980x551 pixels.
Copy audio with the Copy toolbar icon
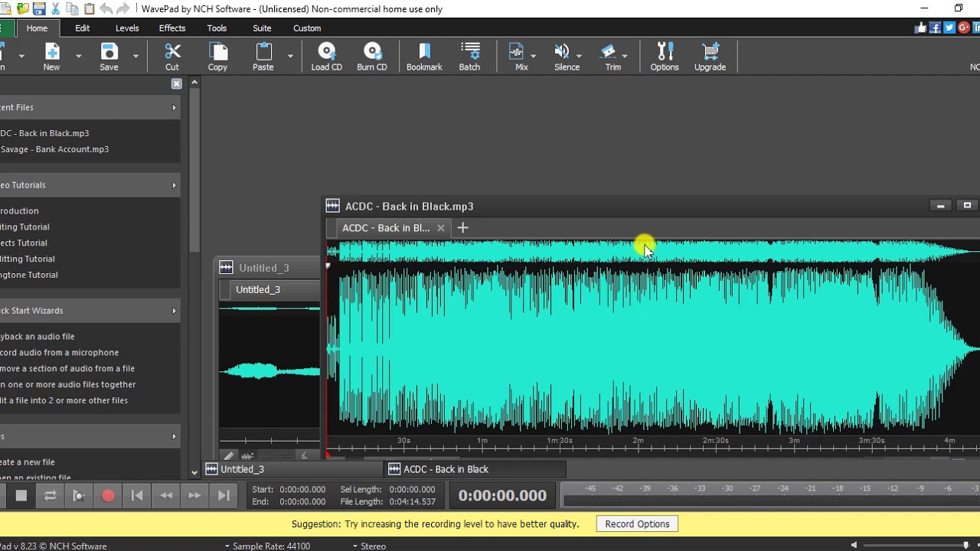pyautogui.click(x=217, y=57)
